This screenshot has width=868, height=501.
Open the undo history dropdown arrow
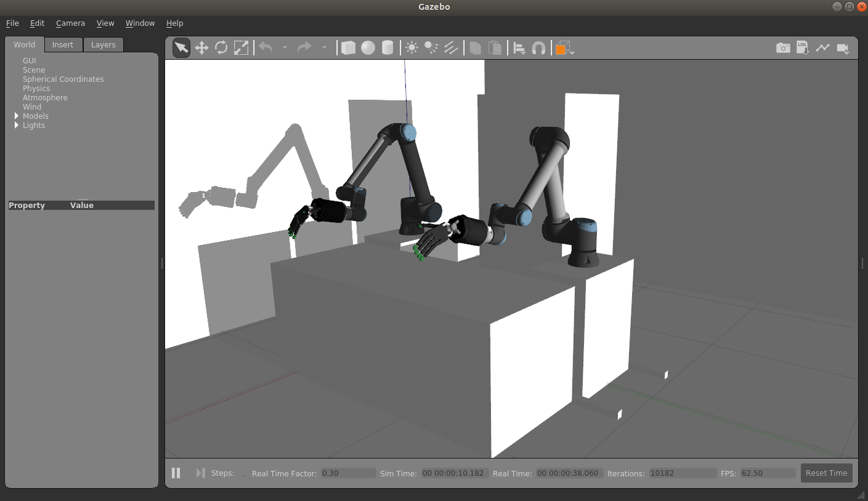tap(285, 47)
